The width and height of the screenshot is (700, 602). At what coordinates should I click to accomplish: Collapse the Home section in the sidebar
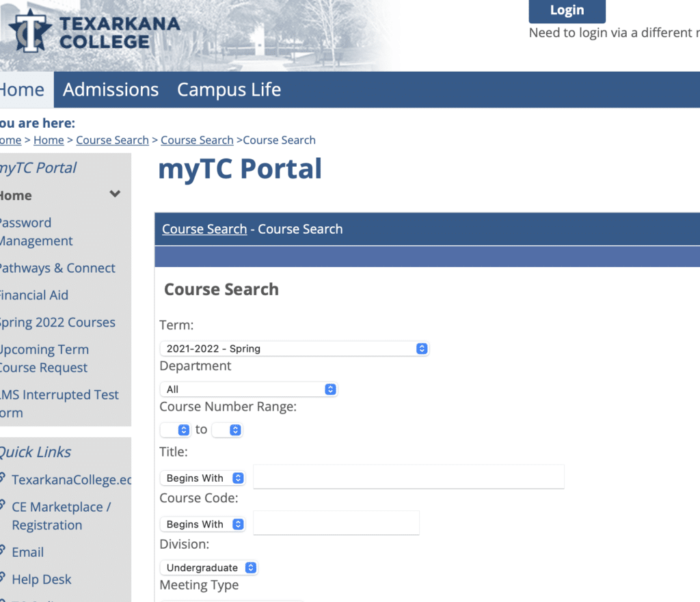tap(115, 195)
